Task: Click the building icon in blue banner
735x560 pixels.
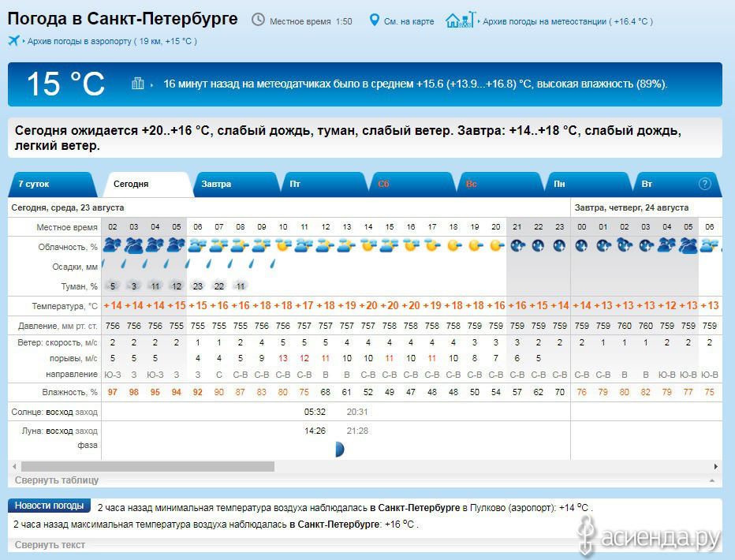Action: click(138, 84)
